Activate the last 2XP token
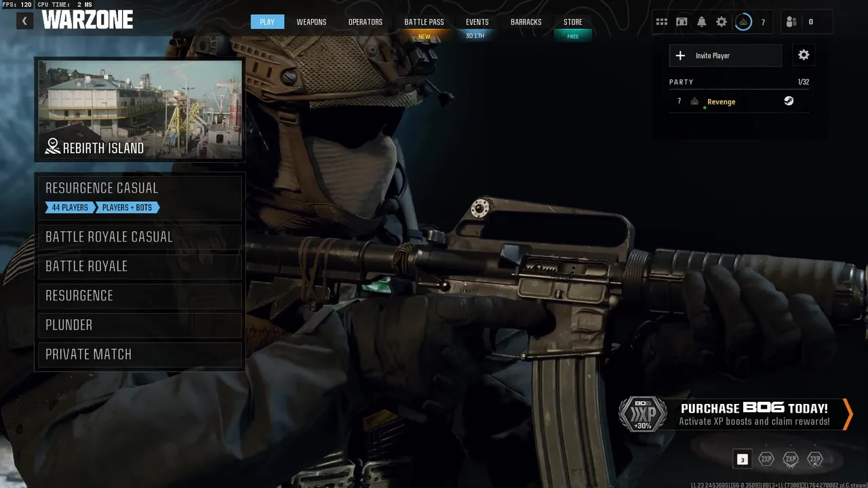 click(815, 460)
